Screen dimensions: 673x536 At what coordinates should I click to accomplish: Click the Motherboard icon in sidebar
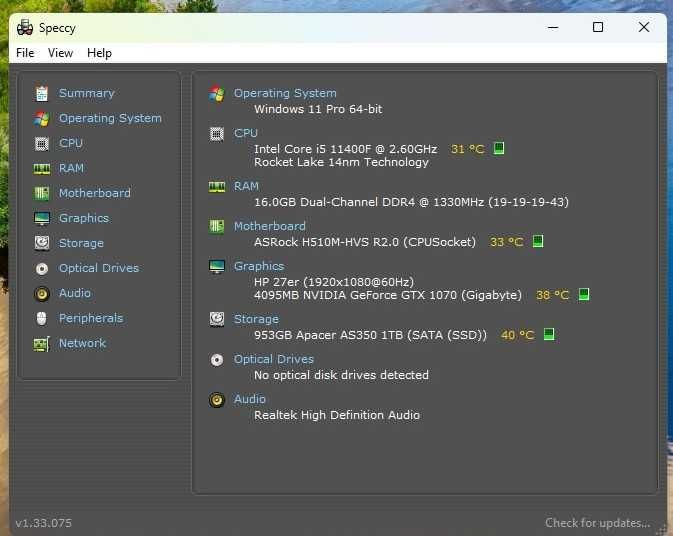click(42, 193)
